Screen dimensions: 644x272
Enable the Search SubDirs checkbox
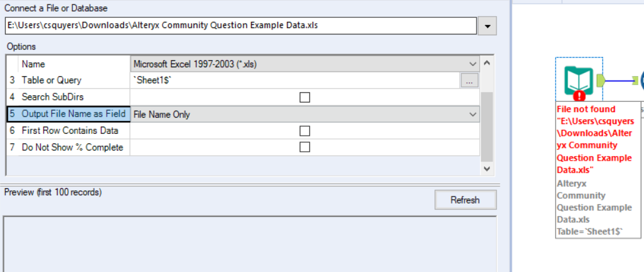click(305, 97)
